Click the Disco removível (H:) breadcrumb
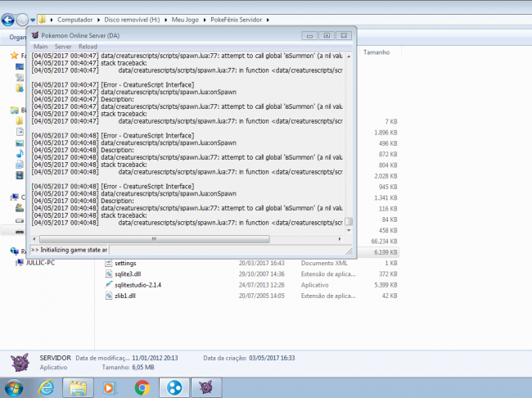Viewport: 532px width, 398px height. (132, 20)
